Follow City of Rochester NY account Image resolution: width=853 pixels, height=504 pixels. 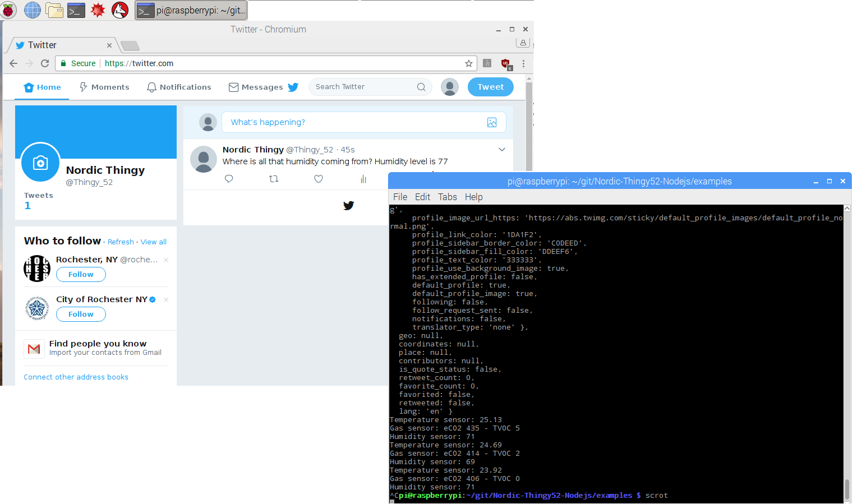(x=81, y=314)
